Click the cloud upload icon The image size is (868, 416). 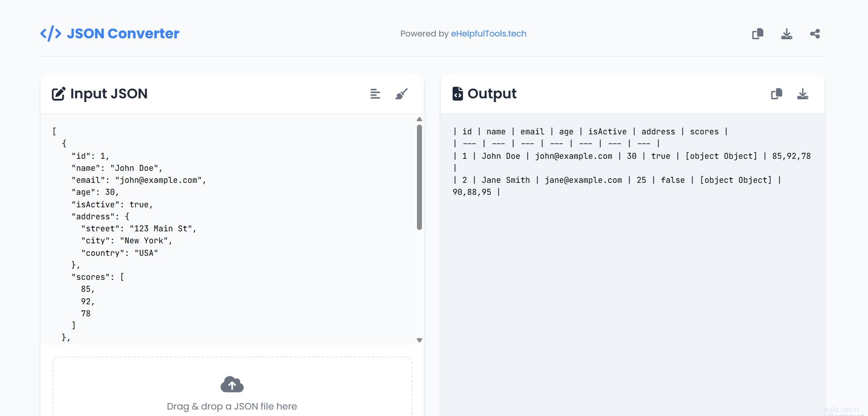tap(232, 384)
